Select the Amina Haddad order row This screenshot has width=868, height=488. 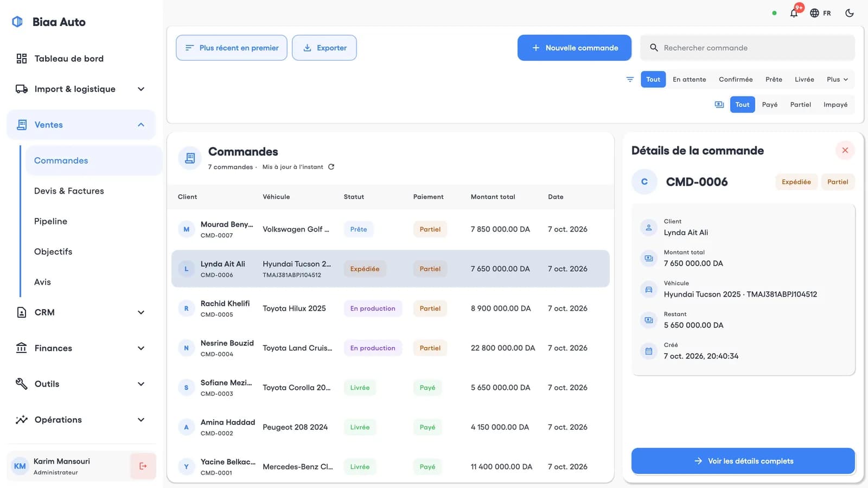391,427
